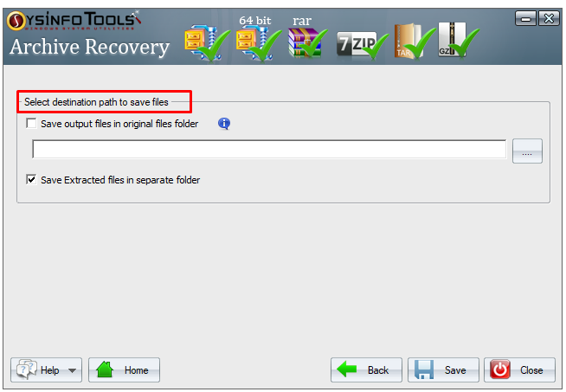Click the Archive Recovery title text

tap(89, 48)
